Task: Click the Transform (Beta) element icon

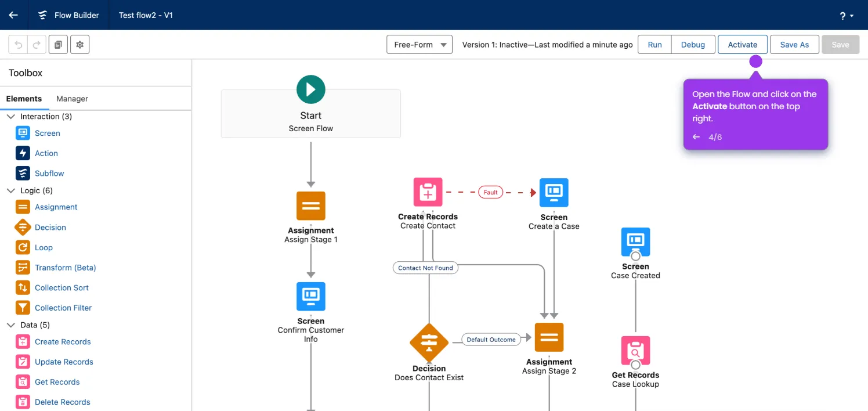Action: pyautogui.click(x=23, y=267)
